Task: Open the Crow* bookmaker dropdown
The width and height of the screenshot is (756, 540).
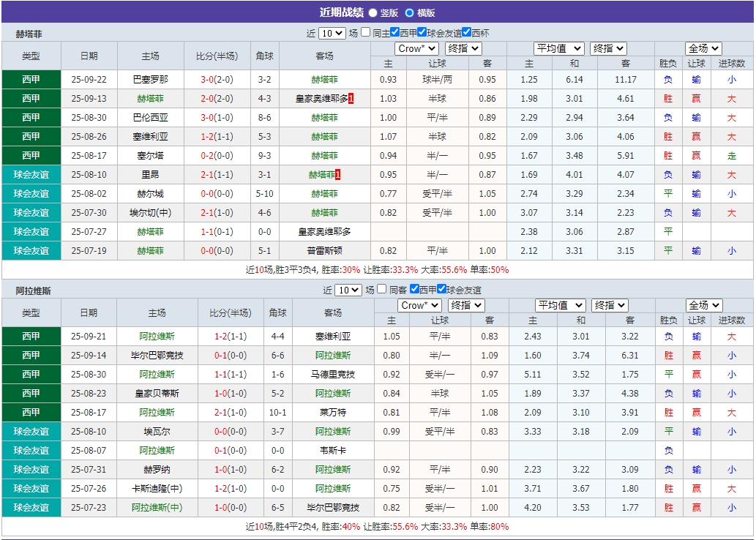Action: tap(416, 48)
